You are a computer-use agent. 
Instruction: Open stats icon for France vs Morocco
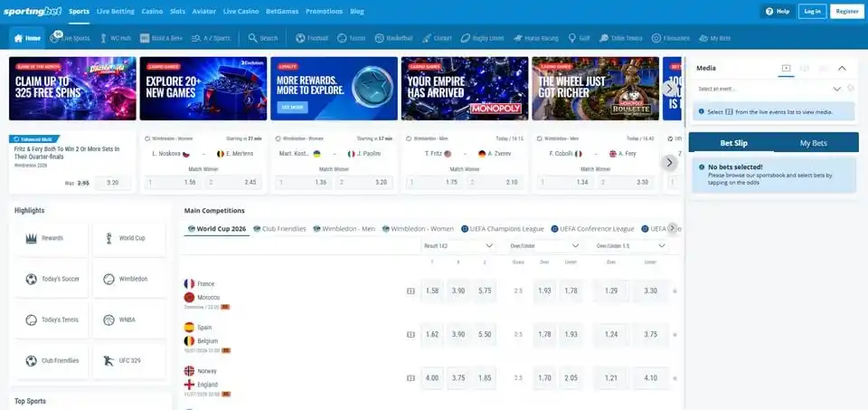[410, 291]
